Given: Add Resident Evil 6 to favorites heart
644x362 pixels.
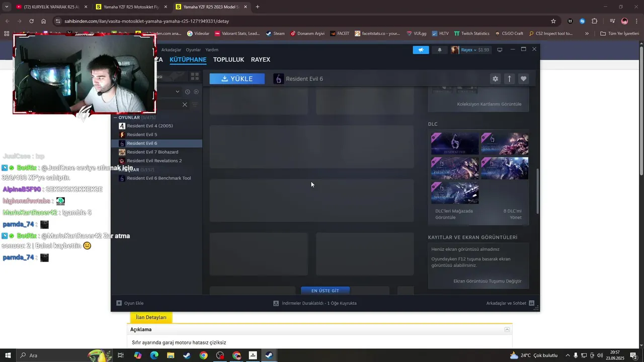Looking at the screenshot, I should click(x=523, y=79).
